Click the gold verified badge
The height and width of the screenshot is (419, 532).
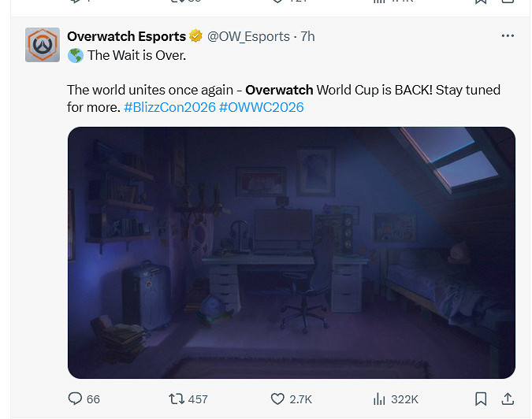tap(195, 36)
